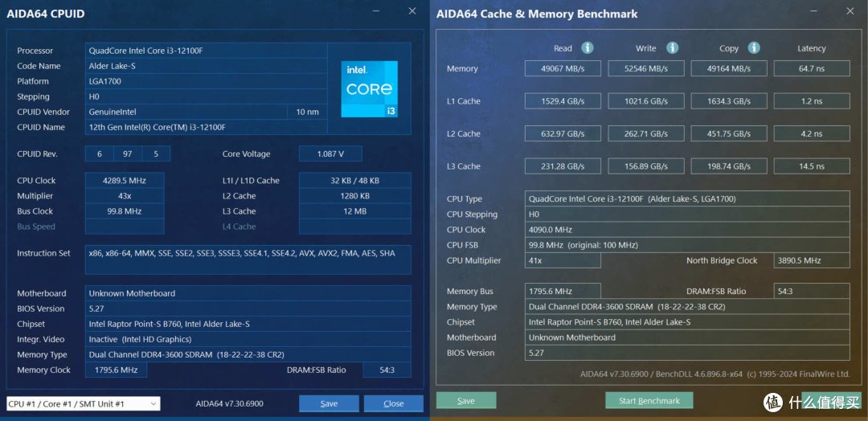Click Memory Type field in benchmark window
Viewport: 868px width, 421px height.
(687, 306)
